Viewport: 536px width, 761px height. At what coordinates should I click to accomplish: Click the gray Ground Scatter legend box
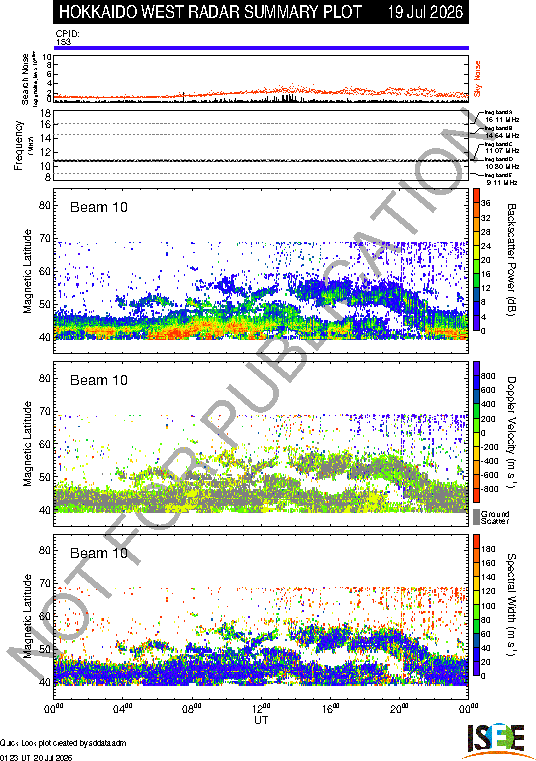(x=476, y=516)
